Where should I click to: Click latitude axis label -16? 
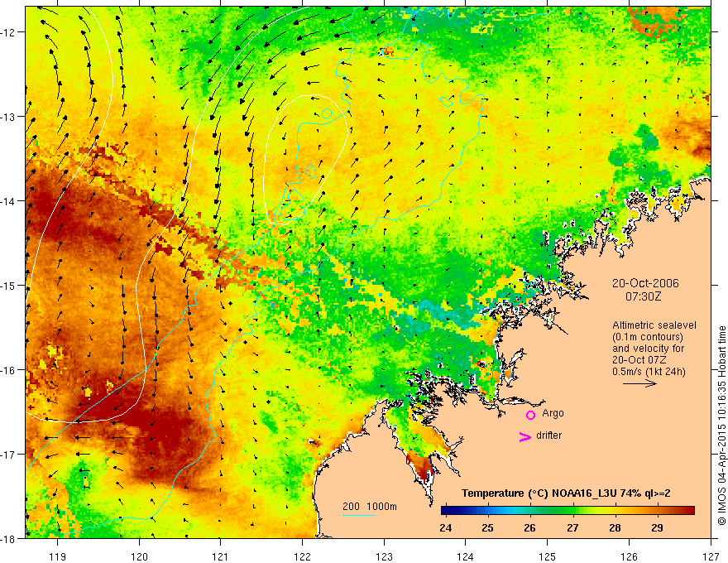(x=9, y=370)
